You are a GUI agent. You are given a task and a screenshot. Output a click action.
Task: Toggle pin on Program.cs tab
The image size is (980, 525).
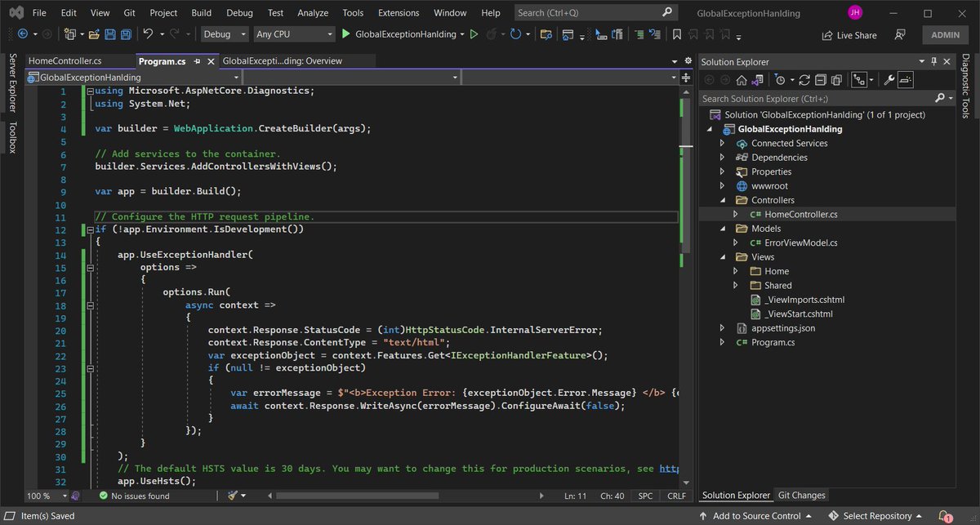197,61
